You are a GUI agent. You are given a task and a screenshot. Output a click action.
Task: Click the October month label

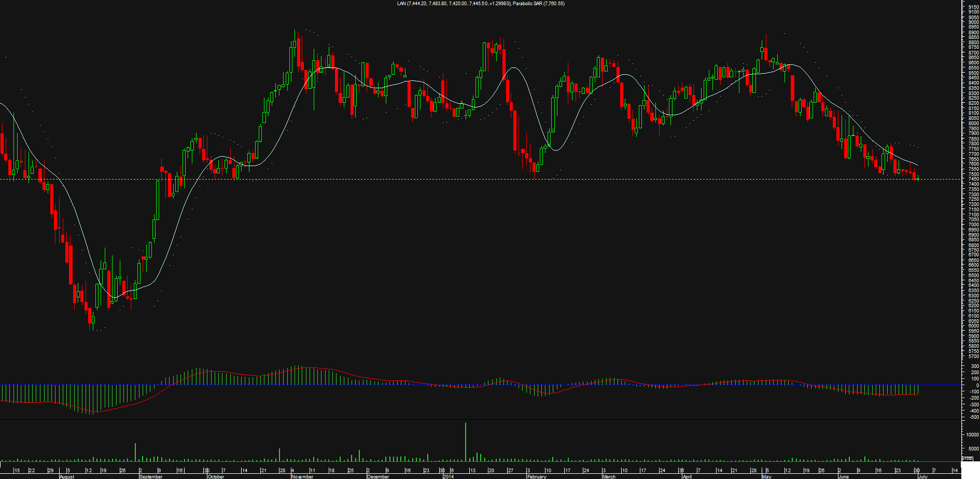pos(216,476)
